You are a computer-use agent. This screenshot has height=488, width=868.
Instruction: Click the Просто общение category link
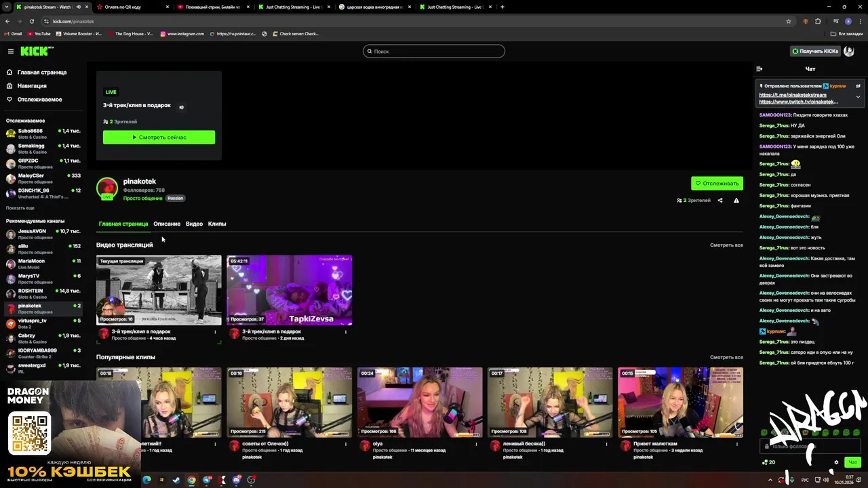[142, 199]
